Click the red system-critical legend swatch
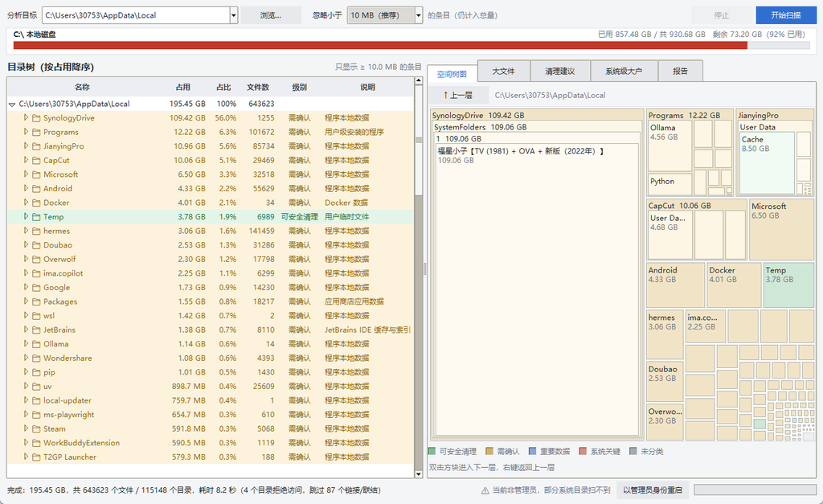 click(583, 451)
